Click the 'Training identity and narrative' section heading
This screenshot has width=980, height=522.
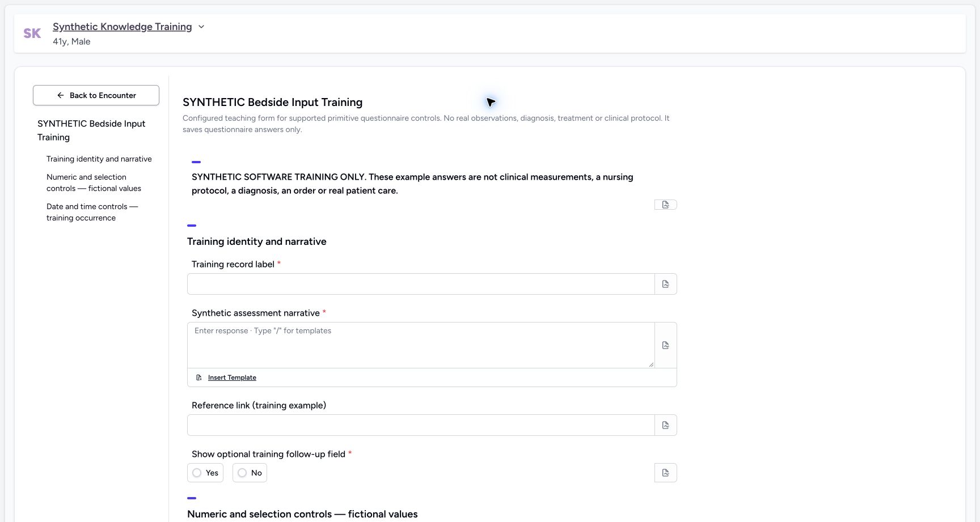257,241
